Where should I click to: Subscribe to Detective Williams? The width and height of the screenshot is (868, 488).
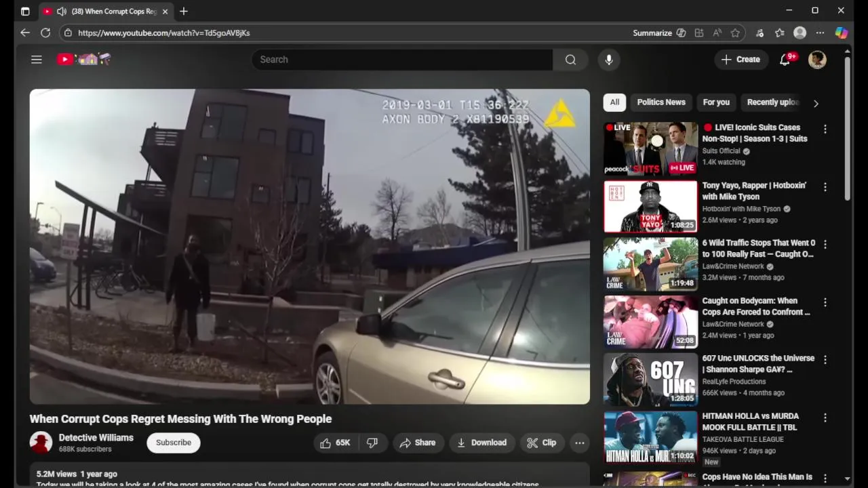click(x=174, y=443)
